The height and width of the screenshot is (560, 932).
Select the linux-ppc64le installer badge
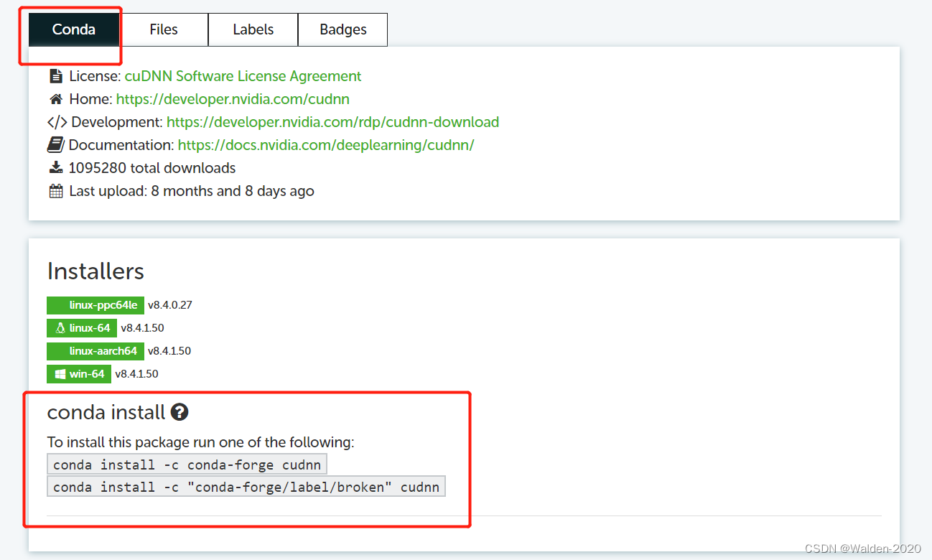click(x=95, y=305)
